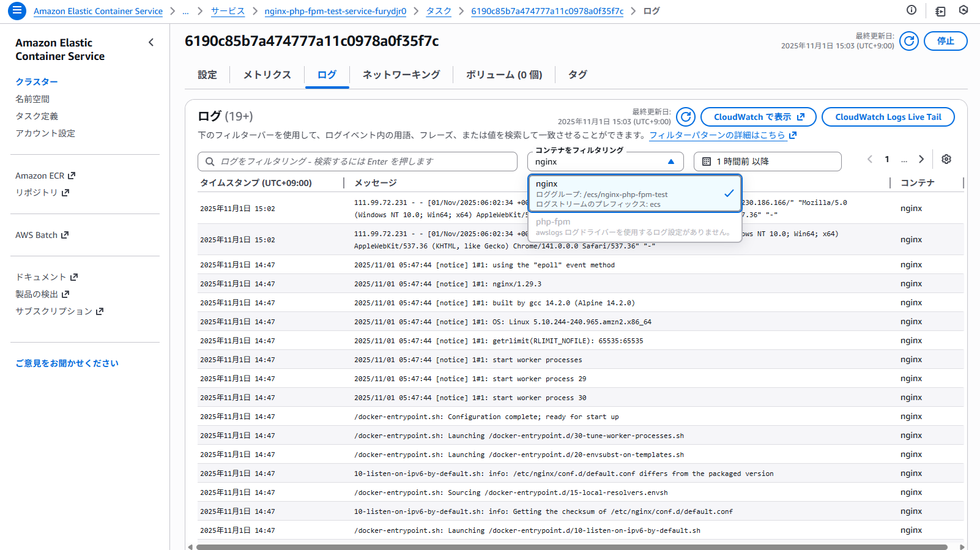Image resolution: width=980 pixels, height=550 pixels.
Task: Go to next log page arrow
Action: 921,159
